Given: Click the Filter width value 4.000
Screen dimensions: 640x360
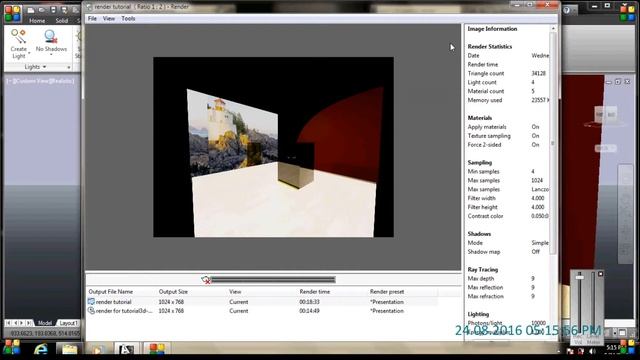Looking at the screenshot, I should [x=538, y=198].
